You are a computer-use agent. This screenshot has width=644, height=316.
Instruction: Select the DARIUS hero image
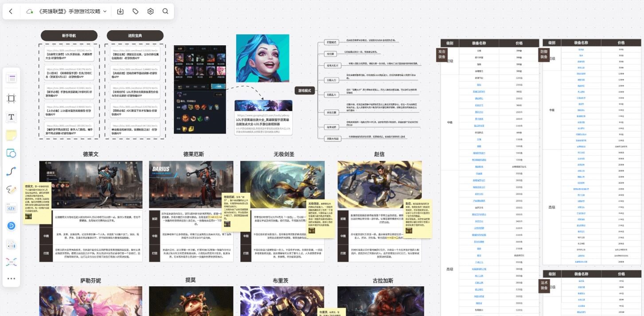[x=191, y=185]
